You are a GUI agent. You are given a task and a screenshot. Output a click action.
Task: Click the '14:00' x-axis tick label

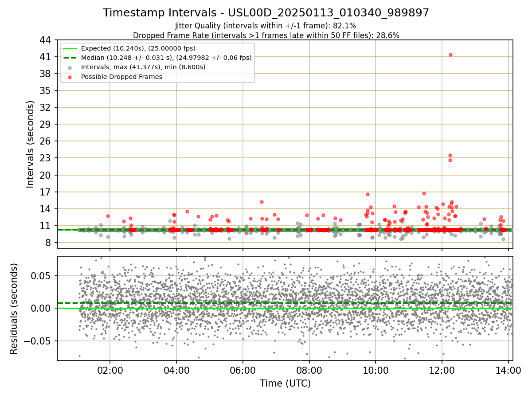509,370
